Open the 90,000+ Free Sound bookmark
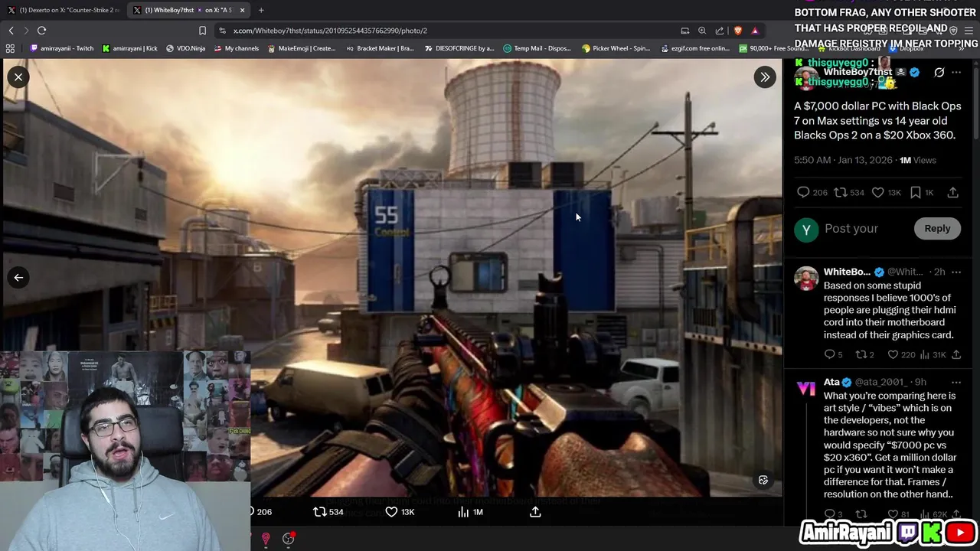Screen dimensions: 980x551 [x=773, y=48]
